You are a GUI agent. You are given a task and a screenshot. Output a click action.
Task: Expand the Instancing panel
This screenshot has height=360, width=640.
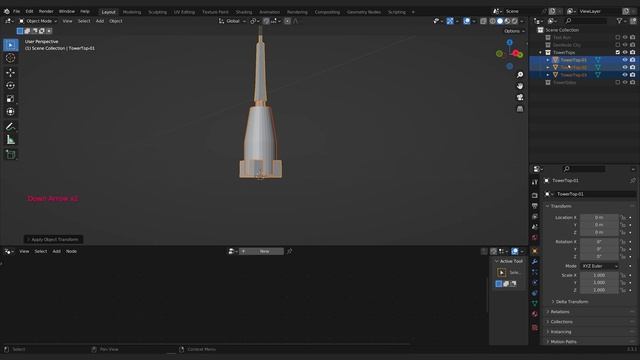click(560, 332)
